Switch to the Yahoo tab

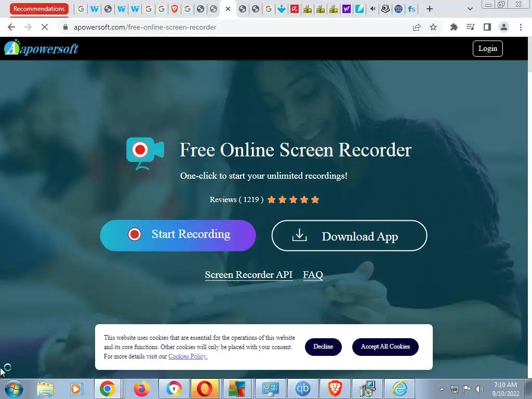coord(347,9)
